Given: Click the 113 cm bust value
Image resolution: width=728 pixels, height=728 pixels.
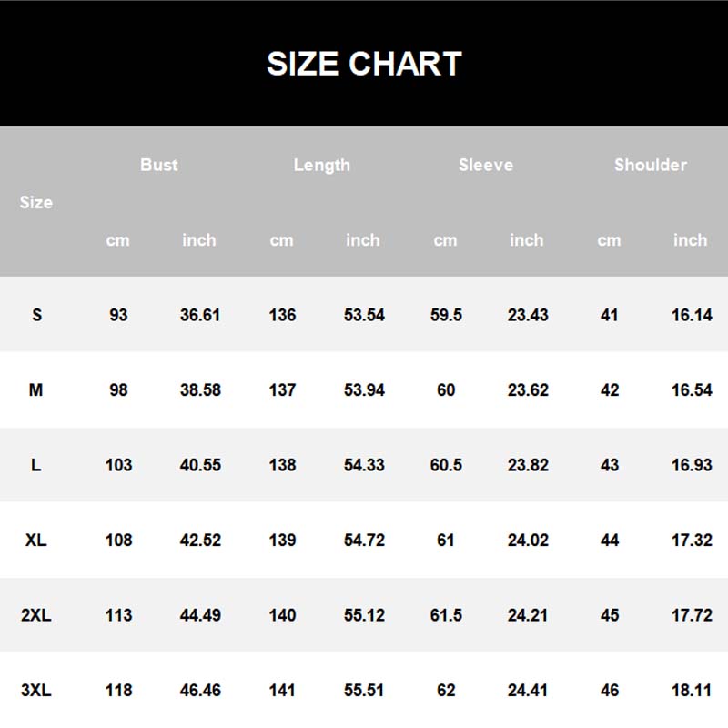Looking at the screenshot, I should pyautogui.click(x=118, y=615).
